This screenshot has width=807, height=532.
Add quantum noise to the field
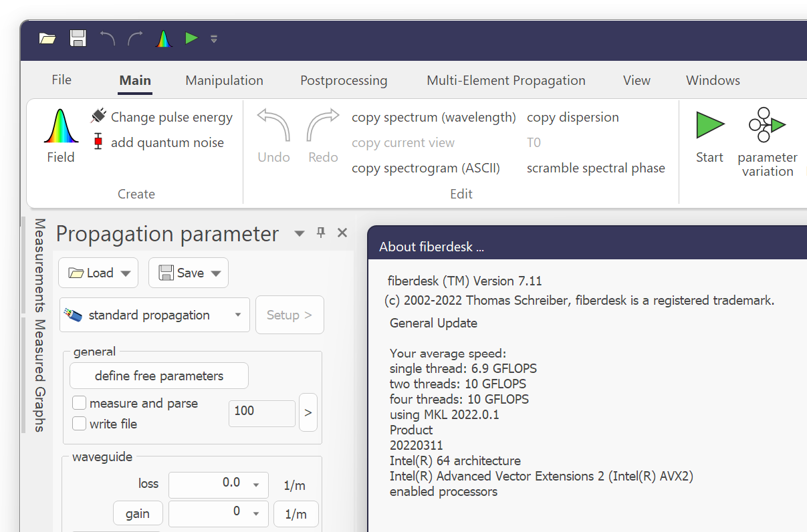click(158, 142)
